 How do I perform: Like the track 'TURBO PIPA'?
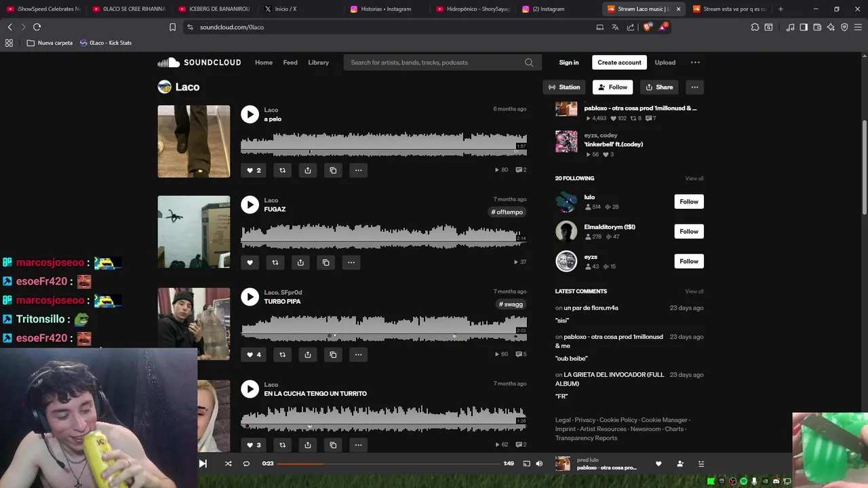(x=254, y=354)
